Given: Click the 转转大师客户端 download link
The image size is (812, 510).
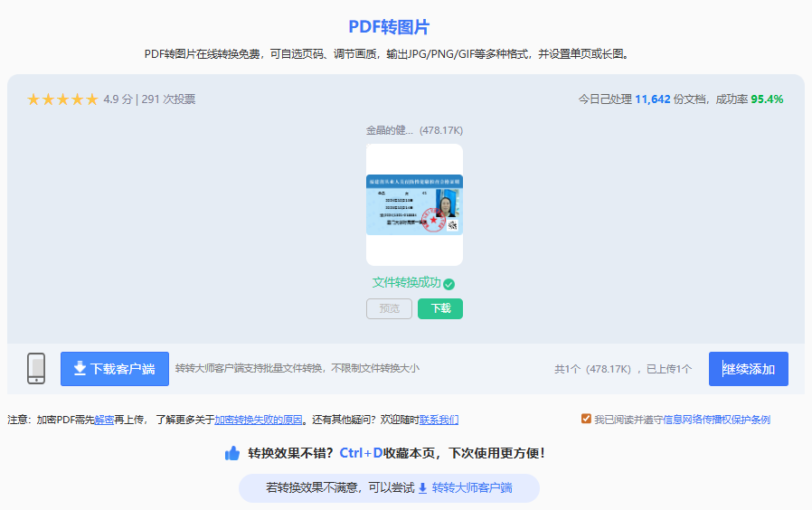Looking at the screenshot, I should [x=472, y=487].
